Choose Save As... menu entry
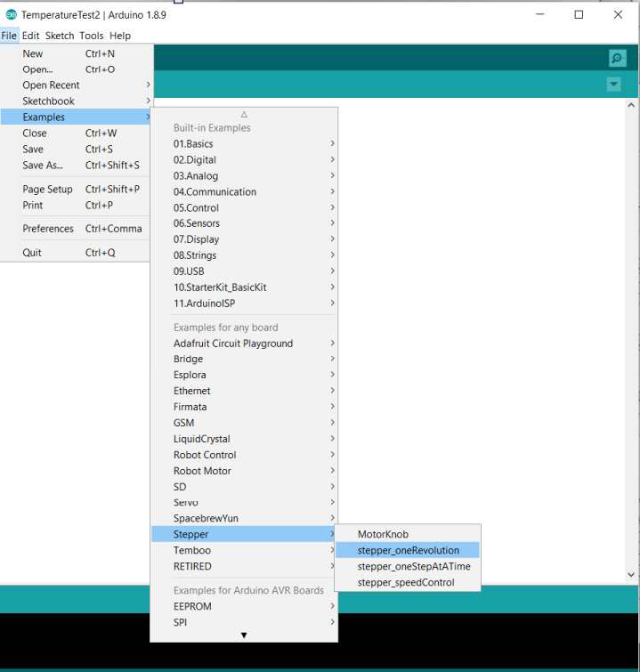The image size is (640, 672). tap(76, 165)
